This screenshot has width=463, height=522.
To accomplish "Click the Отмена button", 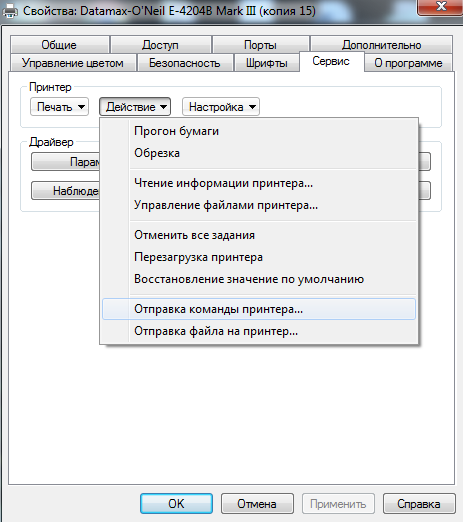I will pyautogui.click(x=257, y=503).
